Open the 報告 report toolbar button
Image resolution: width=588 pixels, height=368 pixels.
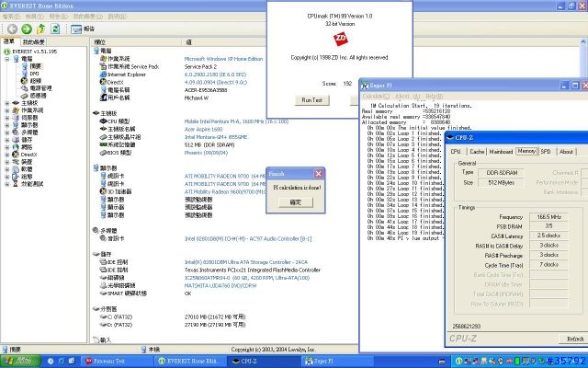83,29
